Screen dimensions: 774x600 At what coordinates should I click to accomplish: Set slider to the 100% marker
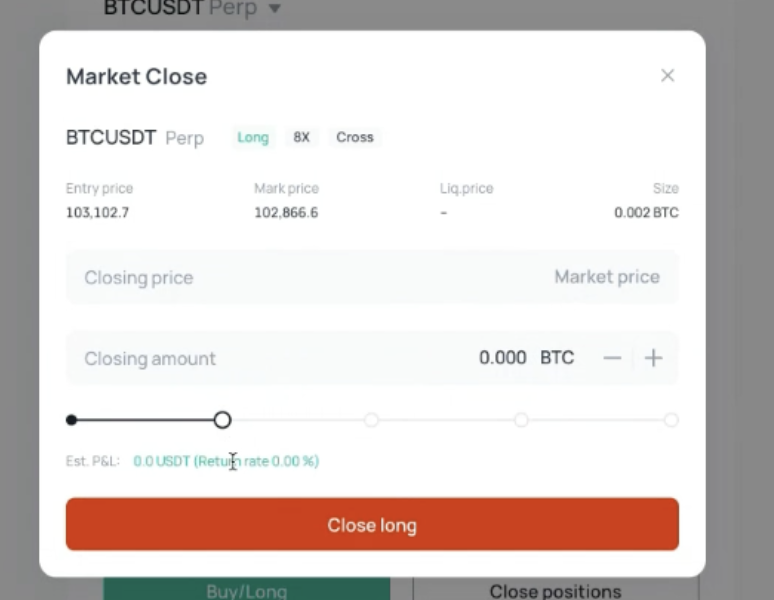671,420
